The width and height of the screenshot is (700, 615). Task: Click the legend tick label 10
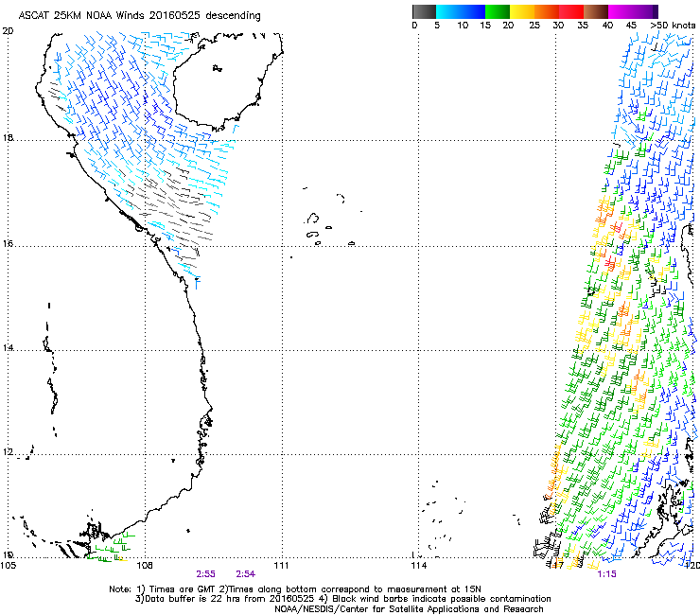coord(463,26)
